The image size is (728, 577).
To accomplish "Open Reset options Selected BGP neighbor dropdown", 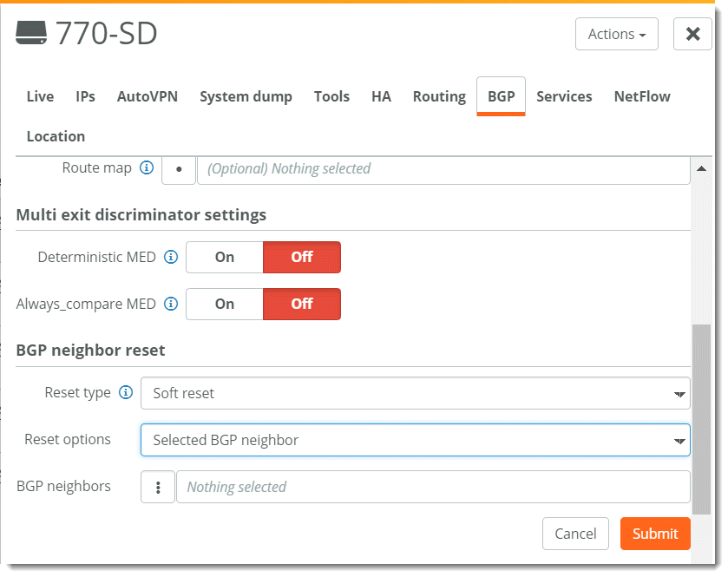I will coord(415,440).
